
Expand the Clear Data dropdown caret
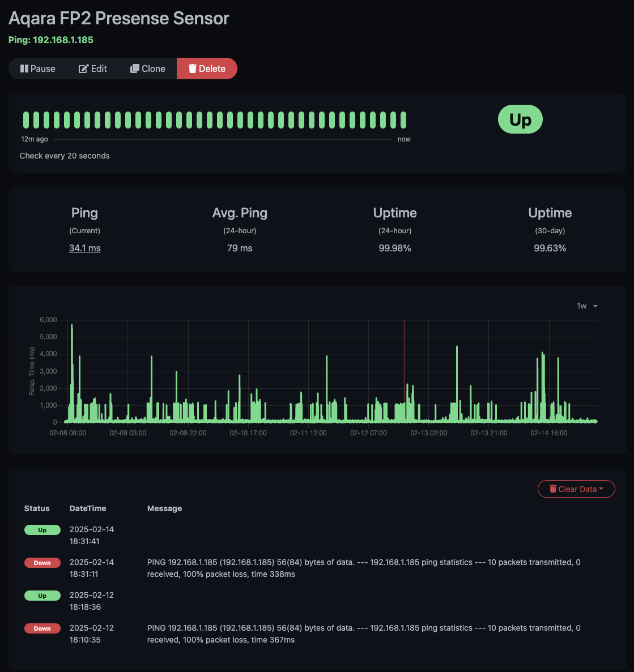click(x=601, y=489)
